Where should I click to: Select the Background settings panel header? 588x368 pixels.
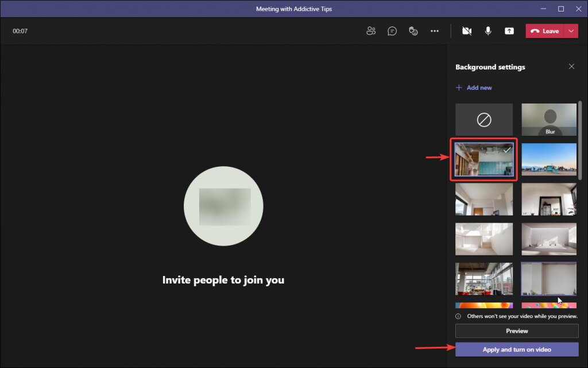pos(490,67)
